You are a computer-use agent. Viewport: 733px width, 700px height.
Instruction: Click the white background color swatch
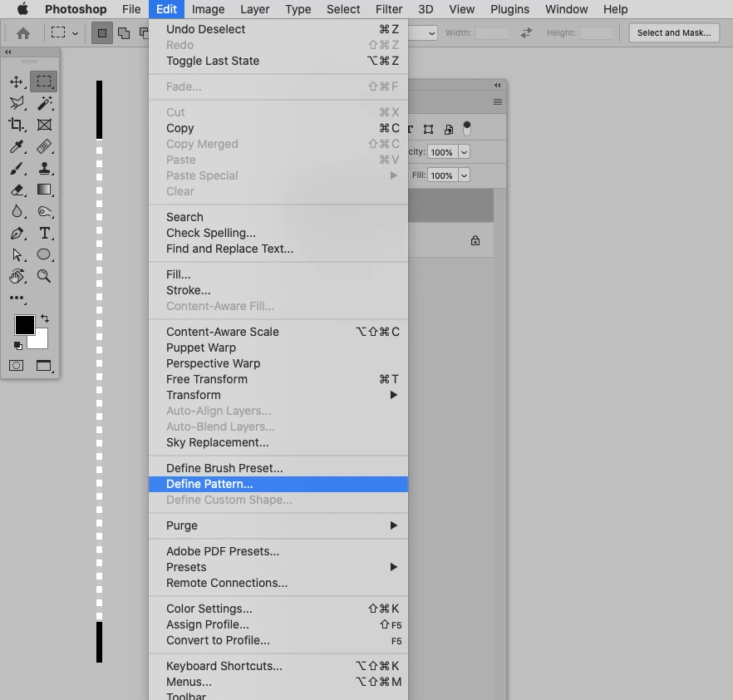(x=42, y=342)
